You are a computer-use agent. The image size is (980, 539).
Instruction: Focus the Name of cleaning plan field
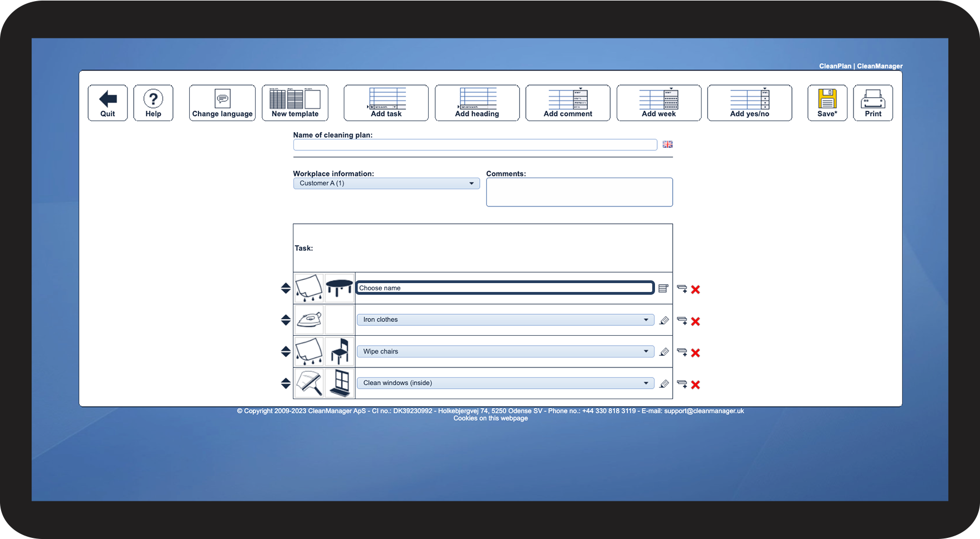coord(475,145)
